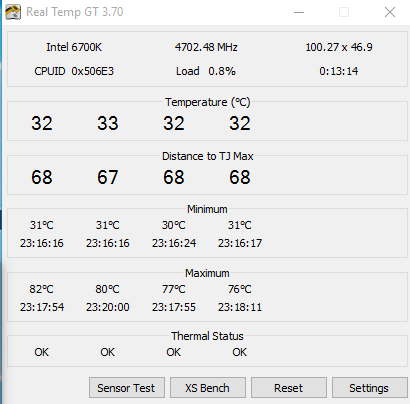This screenshot has height=404, width=410.
Task: Click the disabled maximize window button
Action: click(x=344, y=12)
